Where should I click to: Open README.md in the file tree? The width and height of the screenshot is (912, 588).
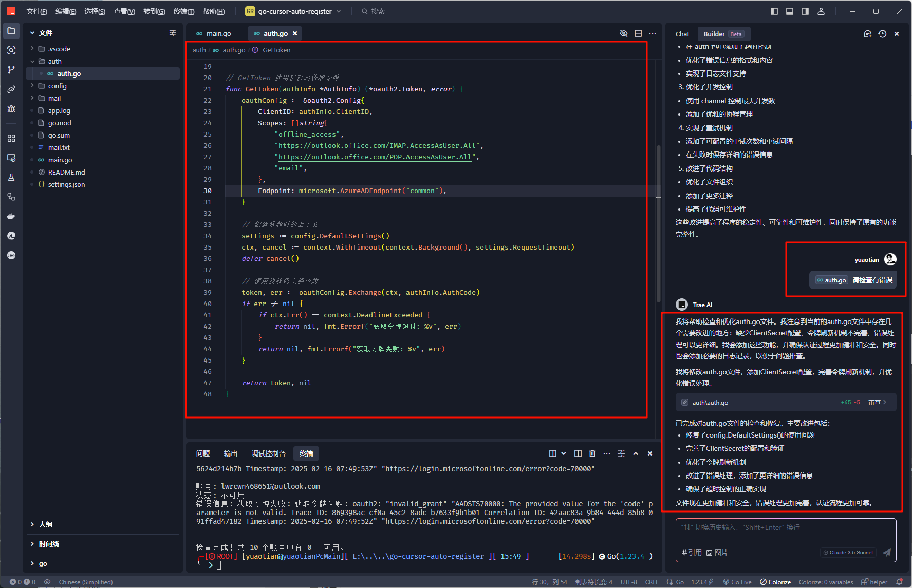[66, 172]
